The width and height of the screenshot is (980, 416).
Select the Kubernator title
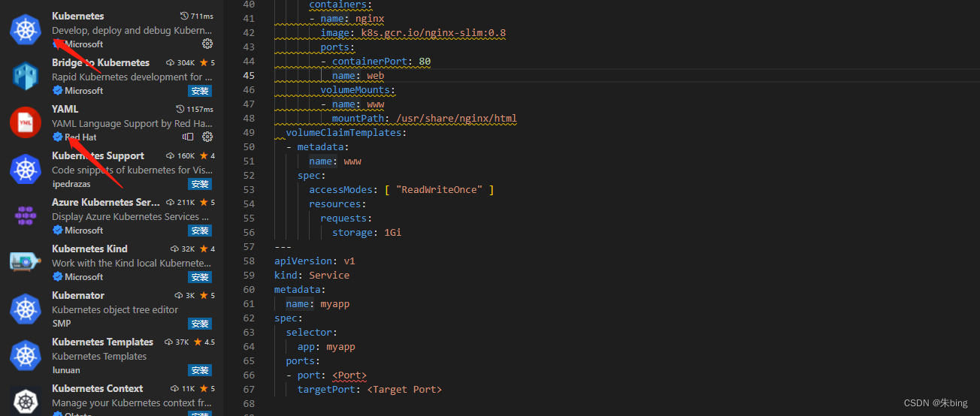(x=78, y=295)
